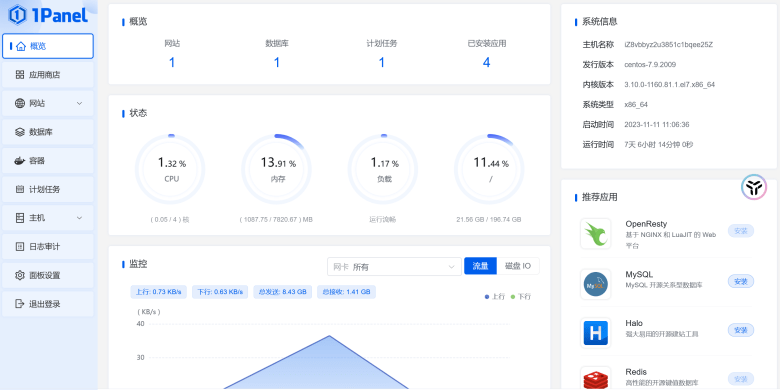Viewport: 780px width, 390px height.
Task: Open 数据库 in the sidebar
Action: [x=48, y=132]
